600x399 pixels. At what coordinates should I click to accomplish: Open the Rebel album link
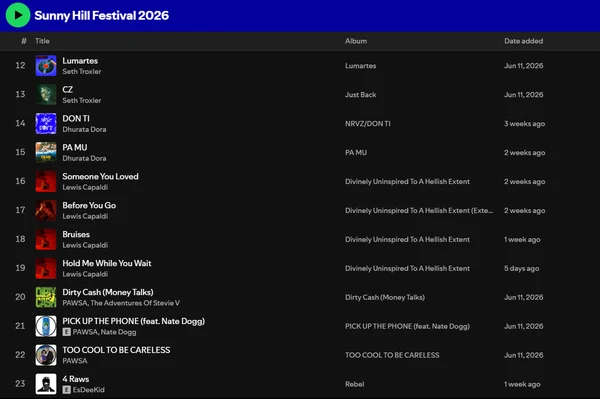click(354, 384)
